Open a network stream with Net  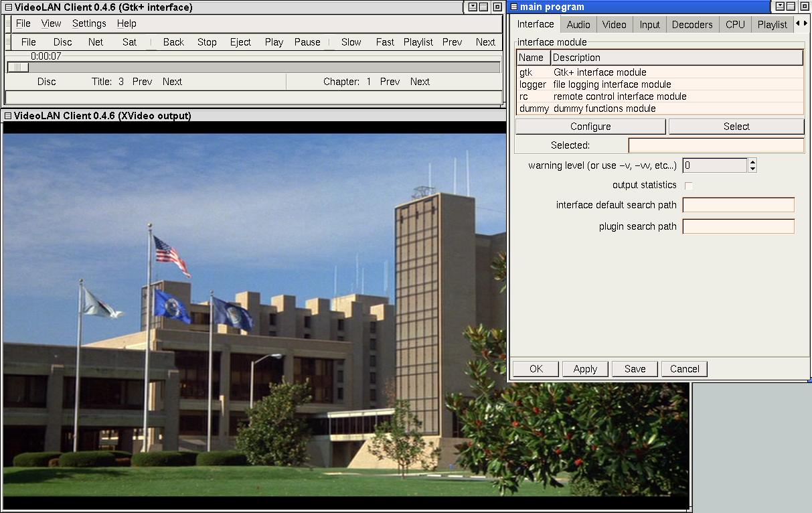coord(96,42)
